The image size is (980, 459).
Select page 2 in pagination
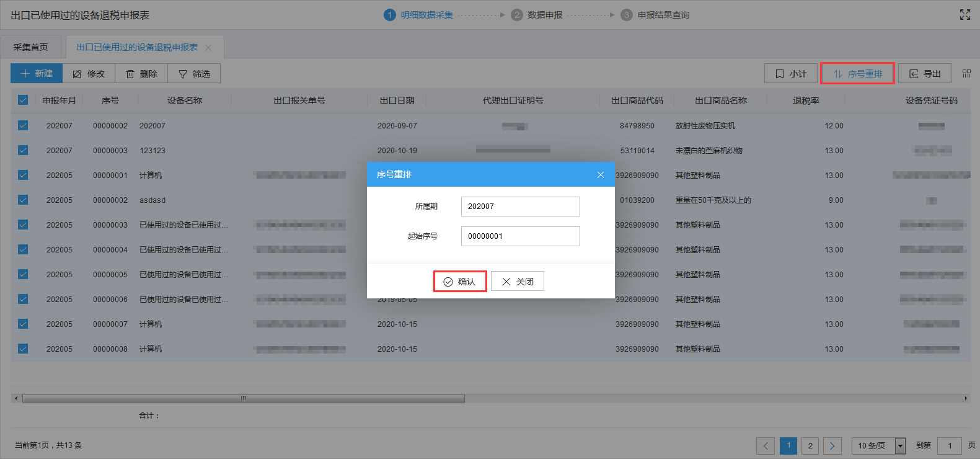coord(810,445)
